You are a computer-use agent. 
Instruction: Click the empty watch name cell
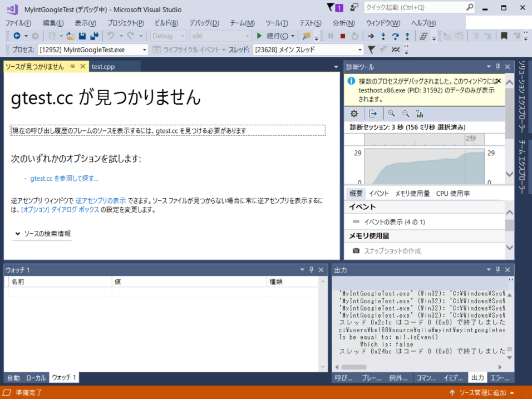tap(61, 292)
